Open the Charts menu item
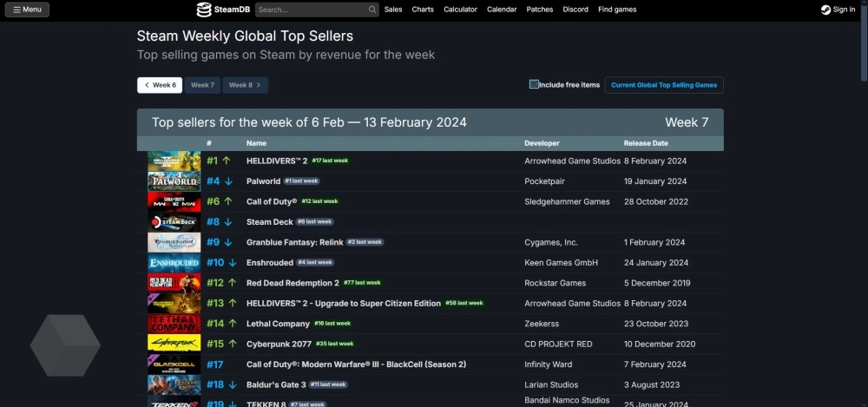Screen dimensions: 868x407 pyautogui.click(x=423, y=10)
